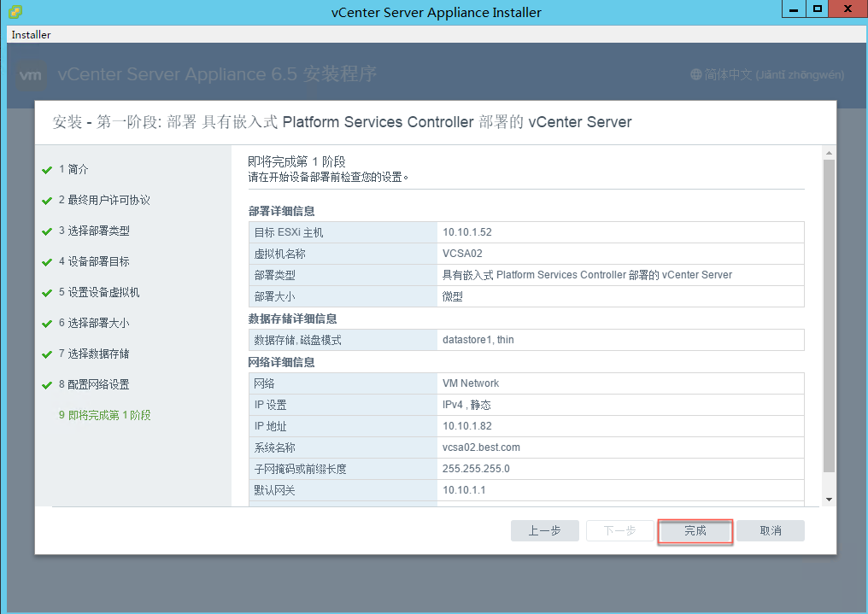The width and height of the screenshot is (868, 614).
Task: Select step 9 即将完成第 1 阶段
Action: click(x=104, y=415)
